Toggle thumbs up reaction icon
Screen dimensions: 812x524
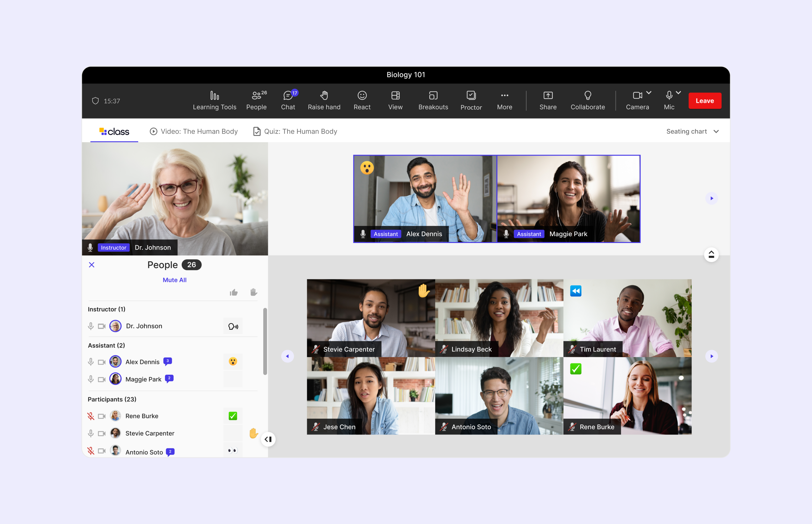pos(234,292)
